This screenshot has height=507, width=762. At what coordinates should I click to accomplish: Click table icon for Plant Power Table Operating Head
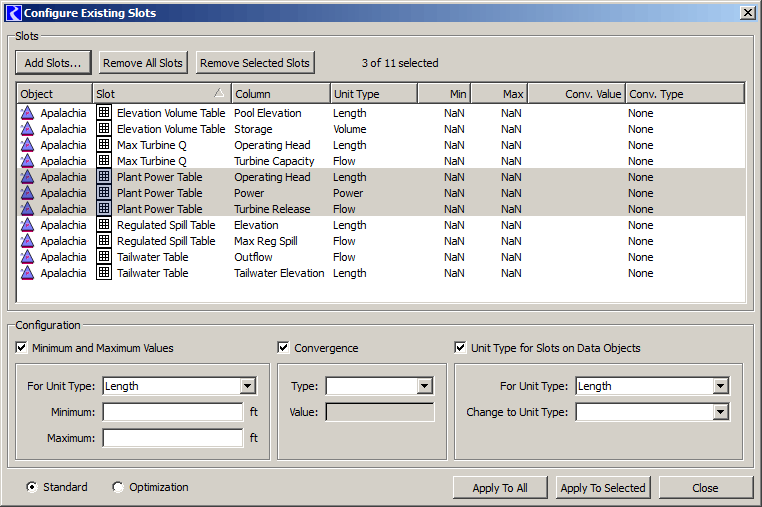tap(104, 176)
